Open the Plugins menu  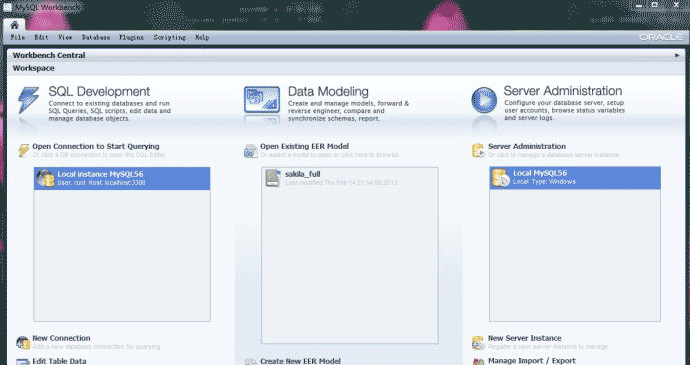(132, 37)
